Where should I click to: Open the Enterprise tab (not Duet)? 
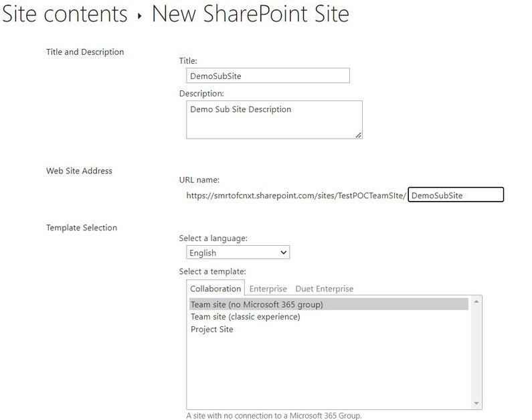268,289
